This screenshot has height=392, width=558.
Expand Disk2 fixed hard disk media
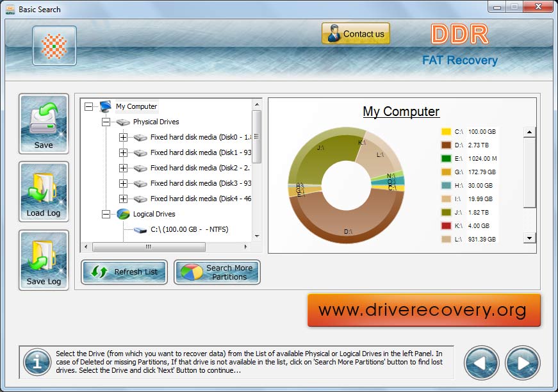pos(123,168)
